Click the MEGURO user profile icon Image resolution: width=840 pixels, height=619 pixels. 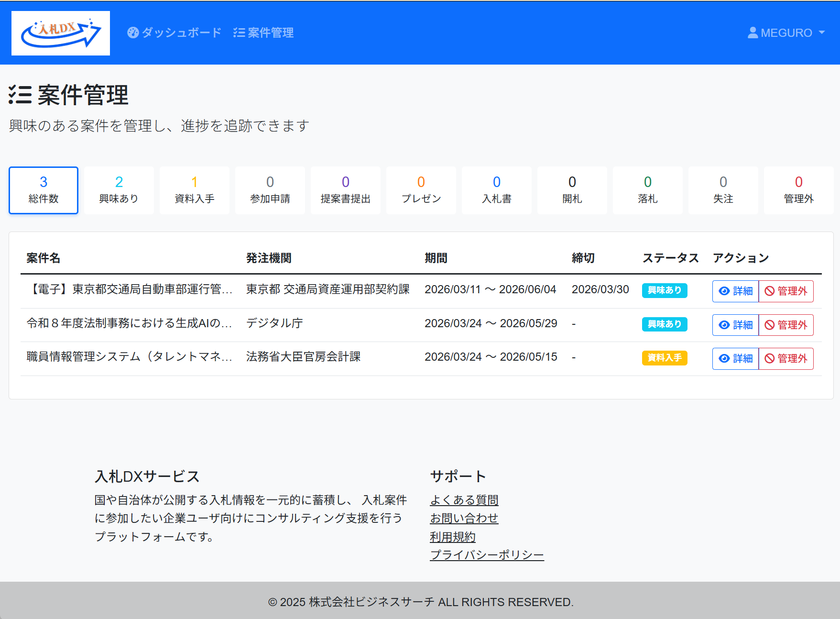[753, 33]
